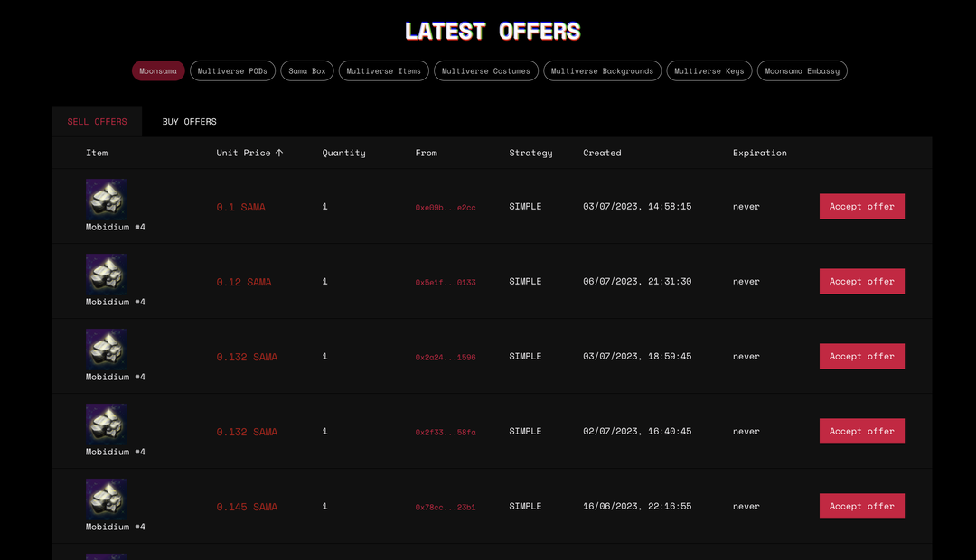Open seller address 0x78cc...23b1
Screen dimensions: 976x560
point(446,508)
